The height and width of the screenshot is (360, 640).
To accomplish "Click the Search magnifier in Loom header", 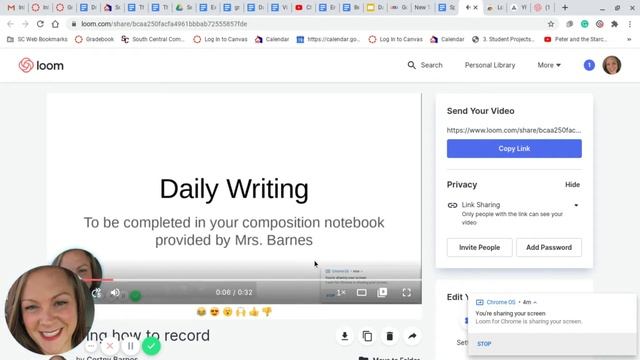I will tap(411, 65).
